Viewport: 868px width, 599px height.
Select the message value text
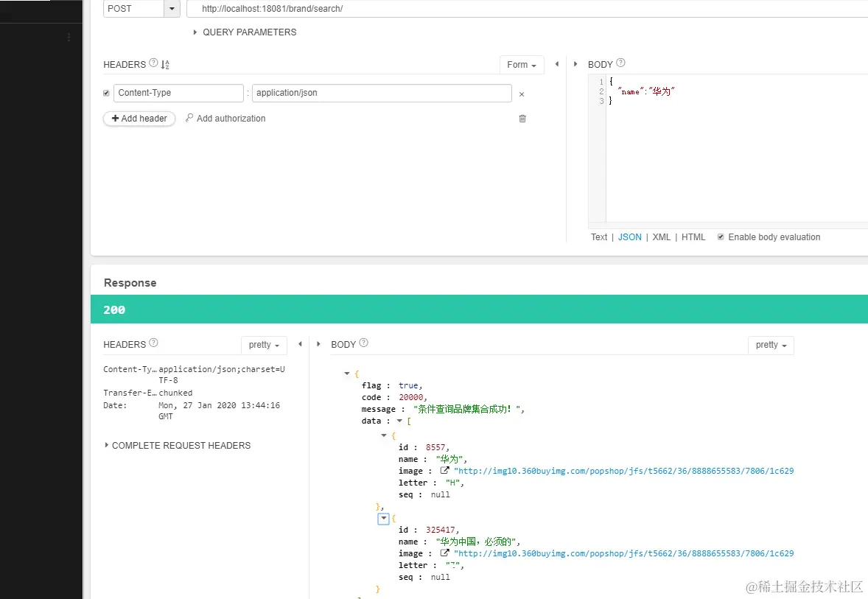466,409
